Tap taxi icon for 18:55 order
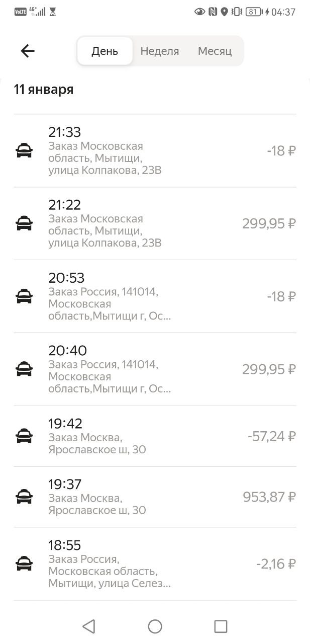Image resolution: width=310 pixels, height=644 pixels. (x=24, y=564)
